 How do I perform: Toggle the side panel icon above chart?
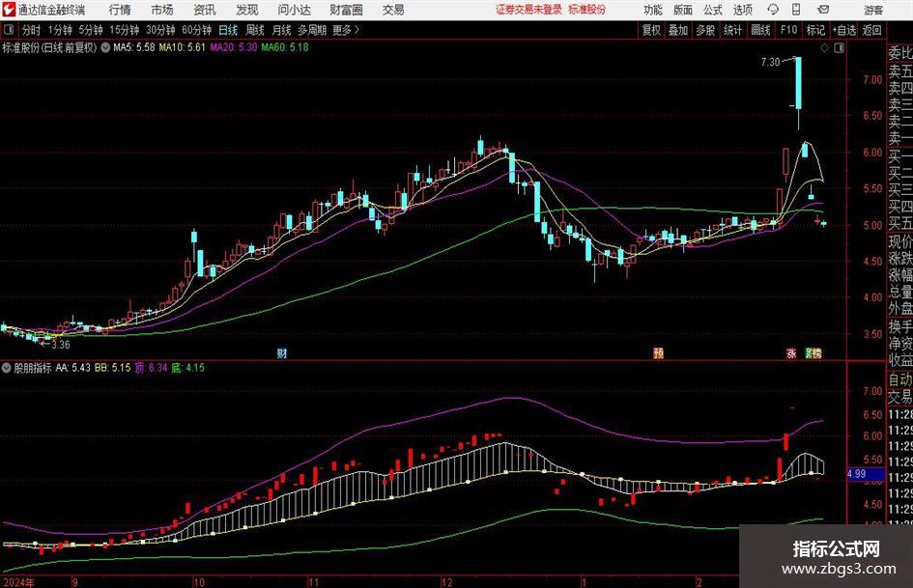tap(839, 48)
